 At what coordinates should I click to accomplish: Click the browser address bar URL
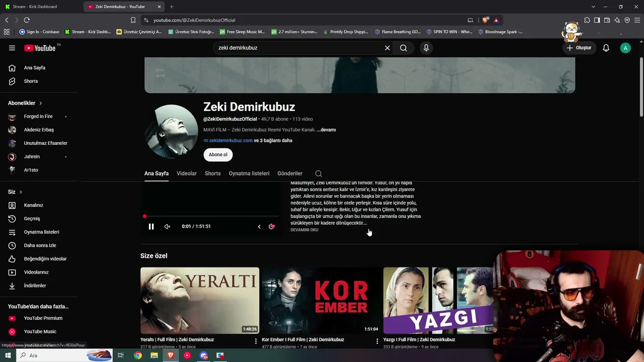(x=194, y=20)
